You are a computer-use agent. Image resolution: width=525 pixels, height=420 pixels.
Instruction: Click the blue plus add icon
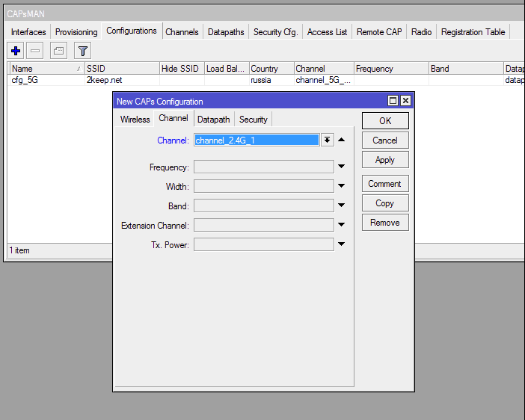(x=16, y=51)
